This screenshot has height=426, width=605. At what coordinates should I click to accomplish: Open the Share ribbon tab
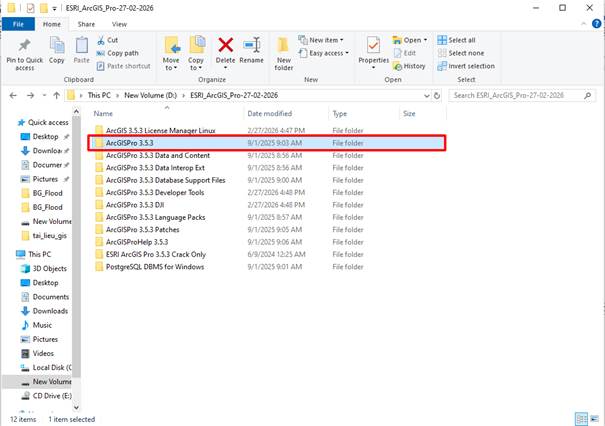tap(87, 23)
